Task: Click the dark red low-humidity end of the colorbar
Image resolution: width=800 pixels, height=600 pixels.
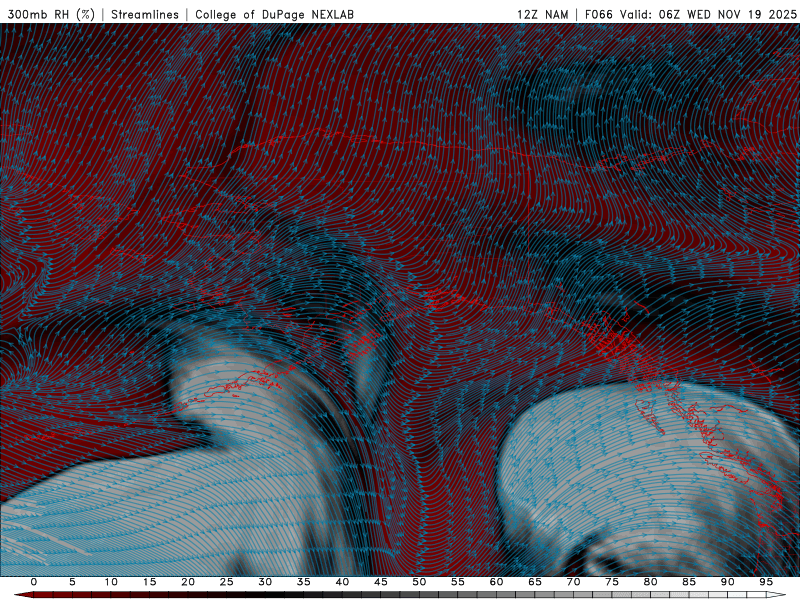Action: [26, 595]
